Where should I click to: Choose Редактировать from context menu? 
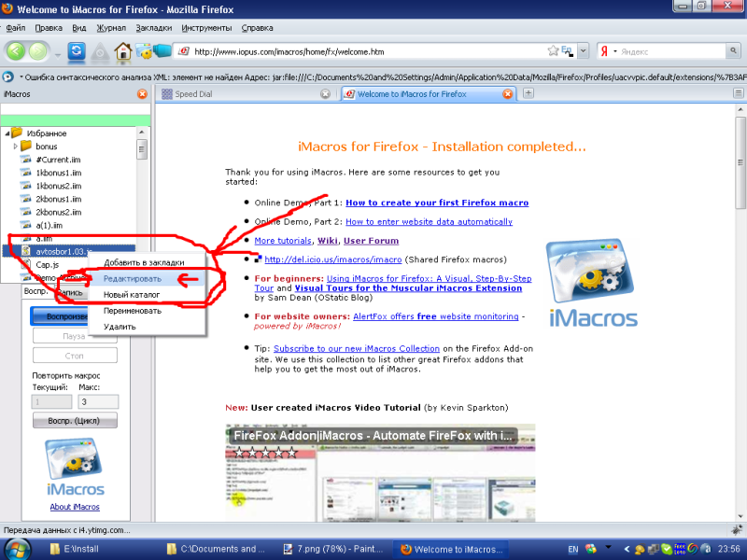coord(148,278)
